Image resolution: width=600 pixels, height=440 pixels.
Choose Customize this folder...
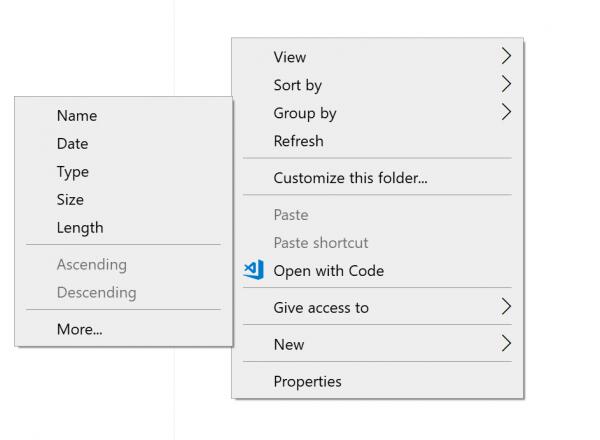(350, 178)
